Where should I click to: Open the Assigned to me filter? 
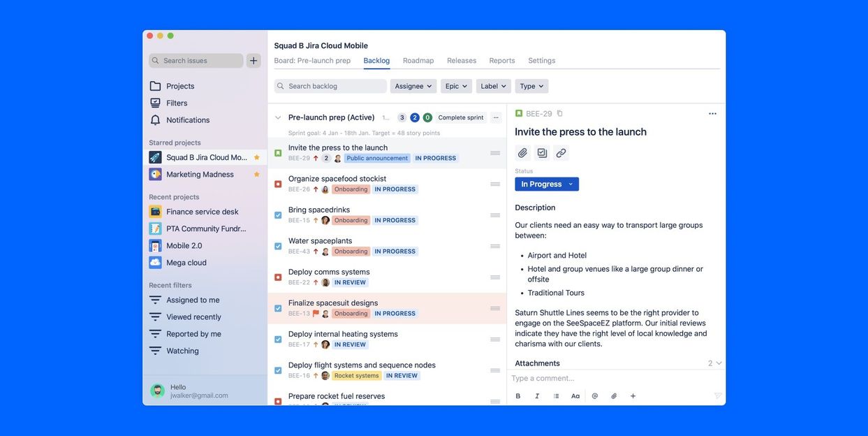click(x=193, y=300)
